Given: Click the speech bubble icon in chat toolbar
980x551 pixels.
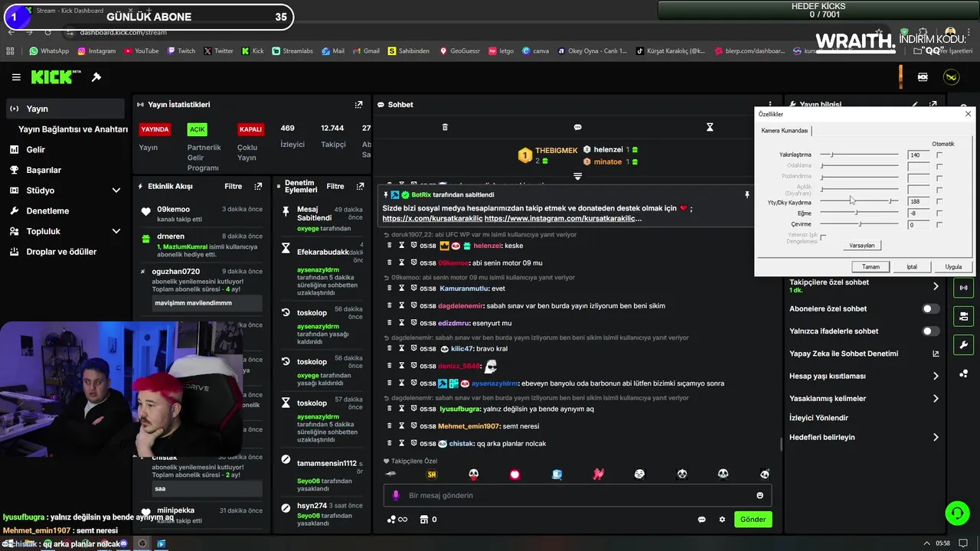Looking at the screenshot, I should pyautogui.click(x=578, y=127).
